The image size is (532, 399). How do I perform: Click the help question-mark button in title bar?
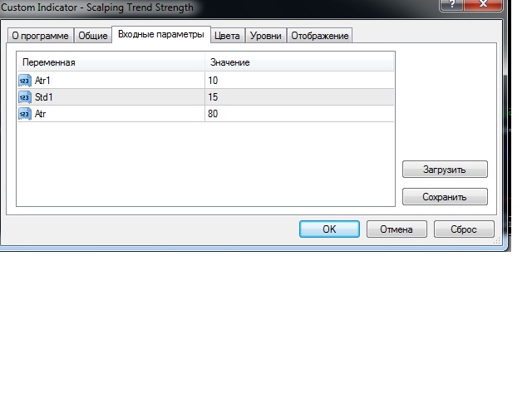coord(451,5)
